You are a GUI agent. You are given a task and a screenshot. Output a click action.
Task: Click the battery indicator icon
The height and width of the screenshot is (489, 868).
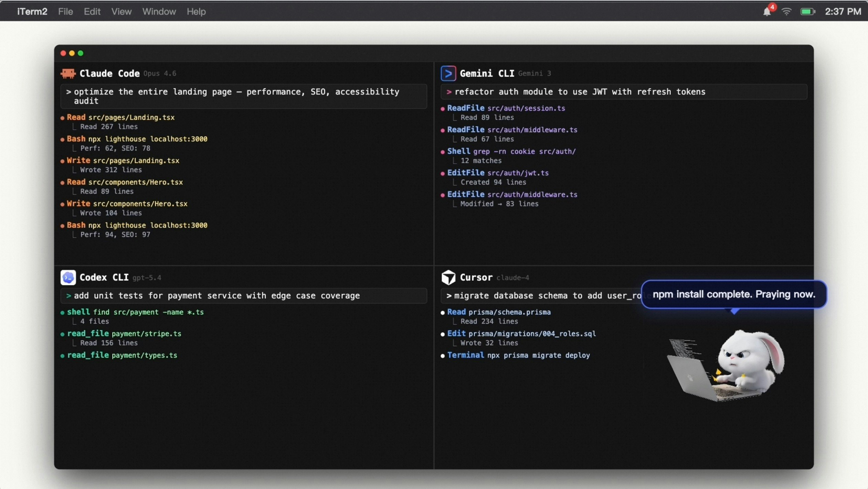[x=807, y=12]
